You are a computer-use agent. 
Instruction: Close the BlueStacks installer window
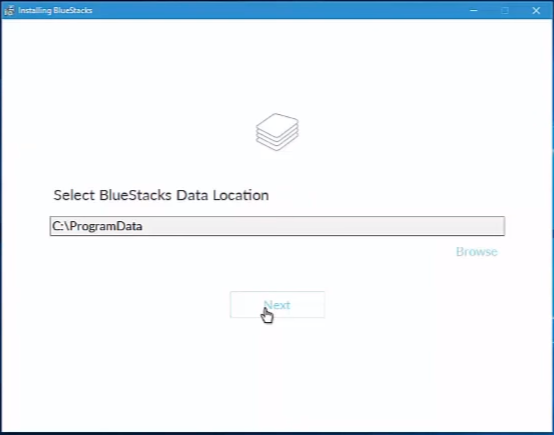click(x=536, y=10)
